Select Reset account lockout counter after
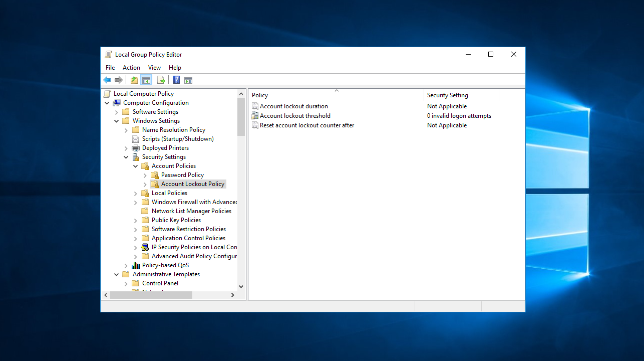 point(306,125)
